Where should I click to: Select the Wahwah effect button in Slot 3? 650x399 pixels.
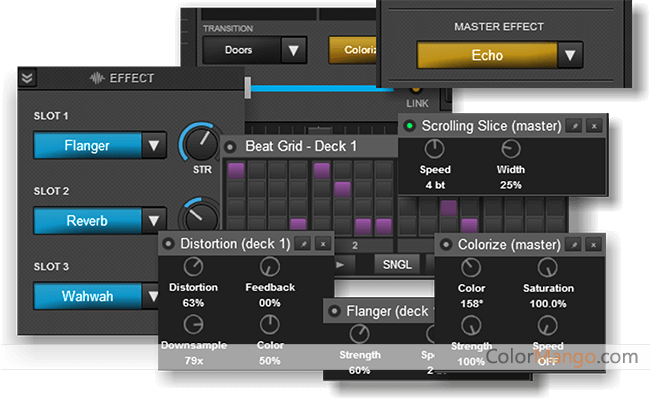pos(87,296)
